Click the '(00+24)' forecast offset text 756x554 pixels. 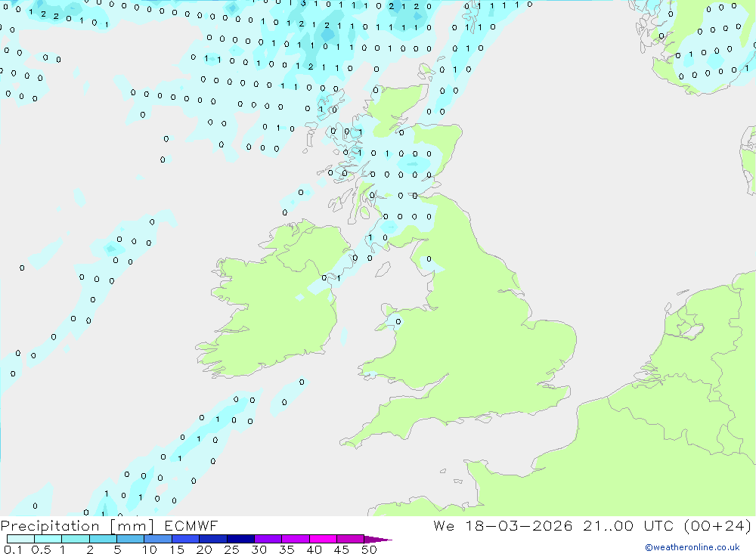pos(717,525)
